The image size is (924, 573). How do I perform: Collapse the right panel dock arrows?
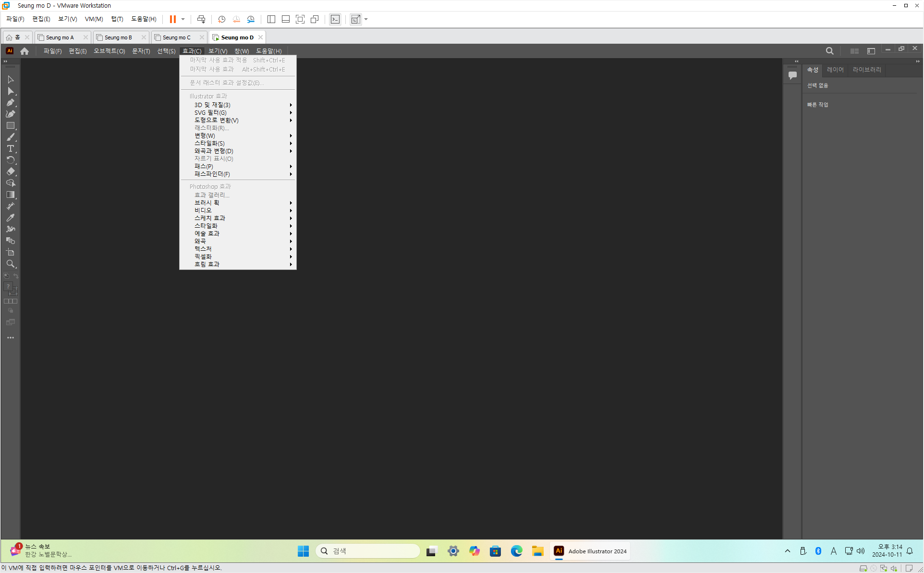[x=917, y=61]
